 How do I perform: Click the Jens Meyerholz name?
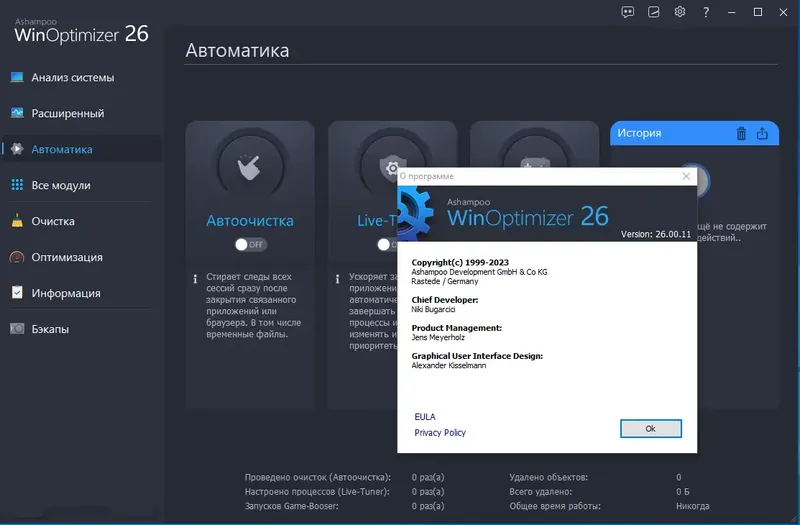(438, 337)
